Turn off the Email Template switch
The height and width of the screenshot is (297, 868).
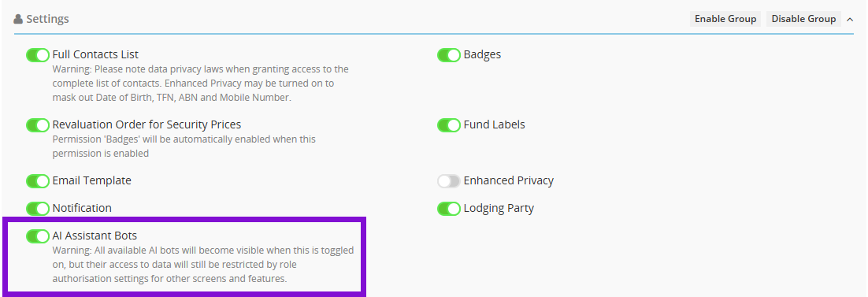point(38,181)
